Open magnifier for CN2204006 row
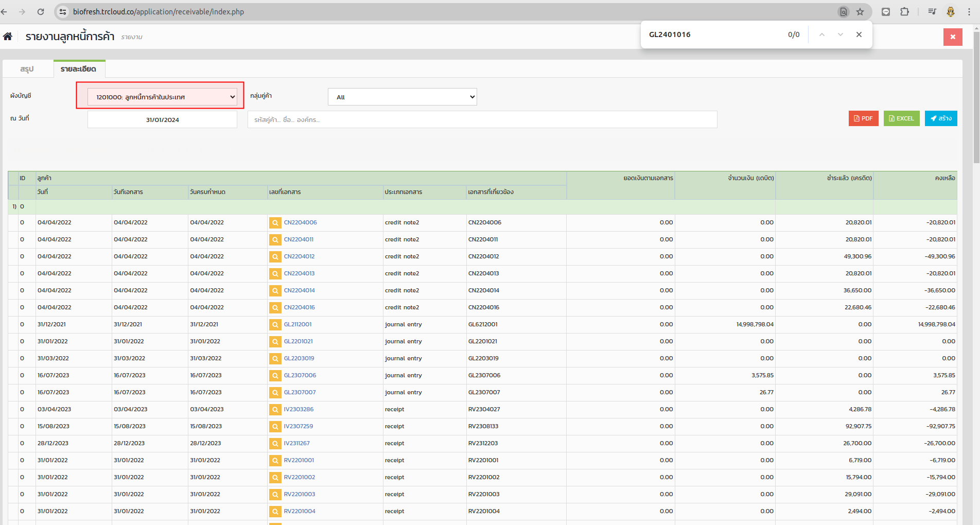 tap(275, 223)
